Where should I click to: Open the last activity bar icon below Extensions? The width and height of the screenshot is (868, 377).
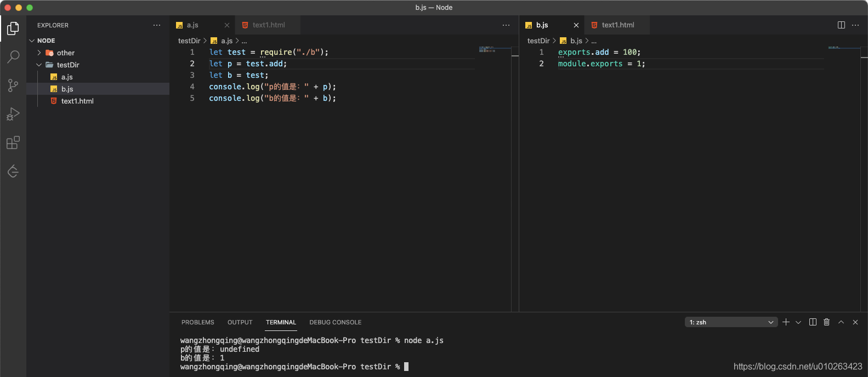click(x=13, y=171)
